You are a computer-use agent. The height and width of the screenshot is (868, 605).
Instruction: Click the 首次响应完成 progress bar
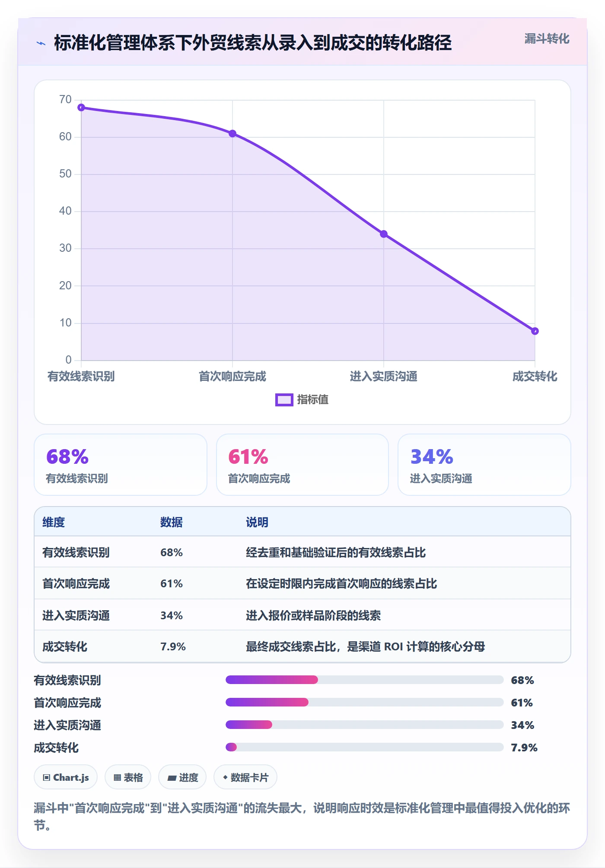[364, 702]
